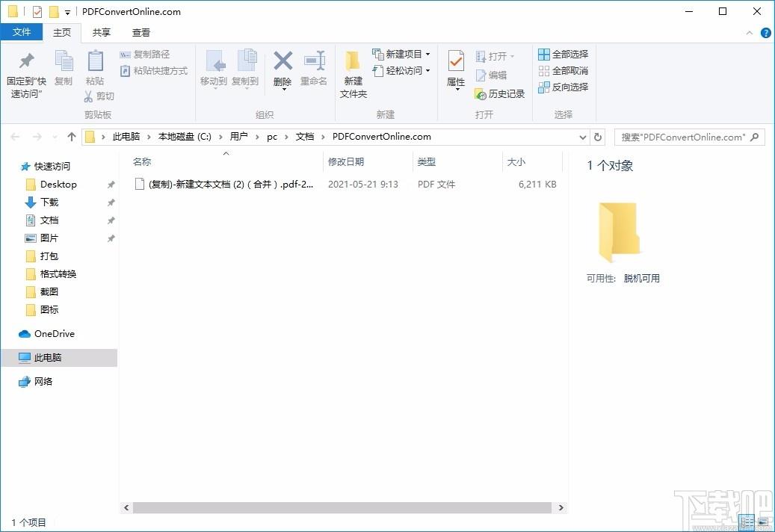The height and width of the screenshot is (532, 775).
Task: Click the Paste (粘贴) ribbon icon
Action: 95,61
